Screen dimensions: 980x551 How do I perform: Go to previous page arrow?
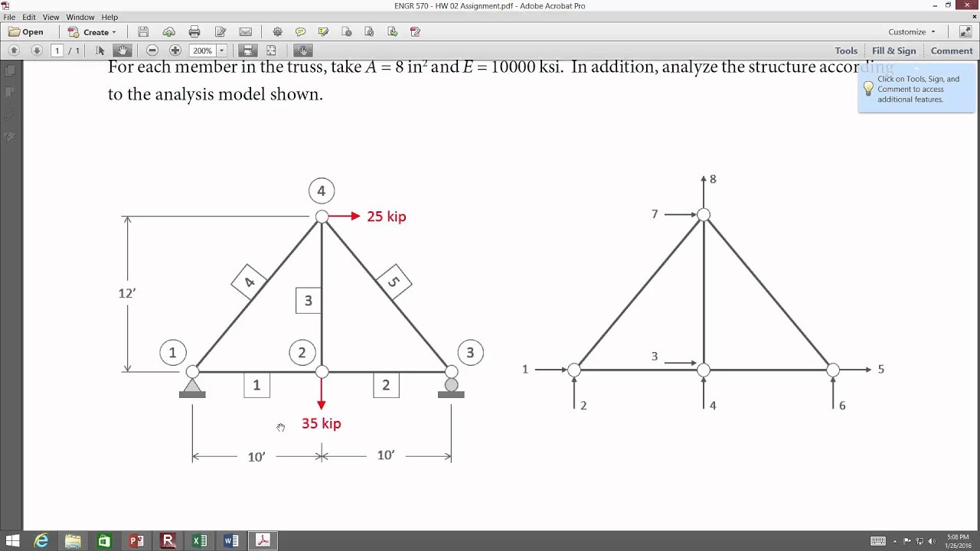(14, 51)
